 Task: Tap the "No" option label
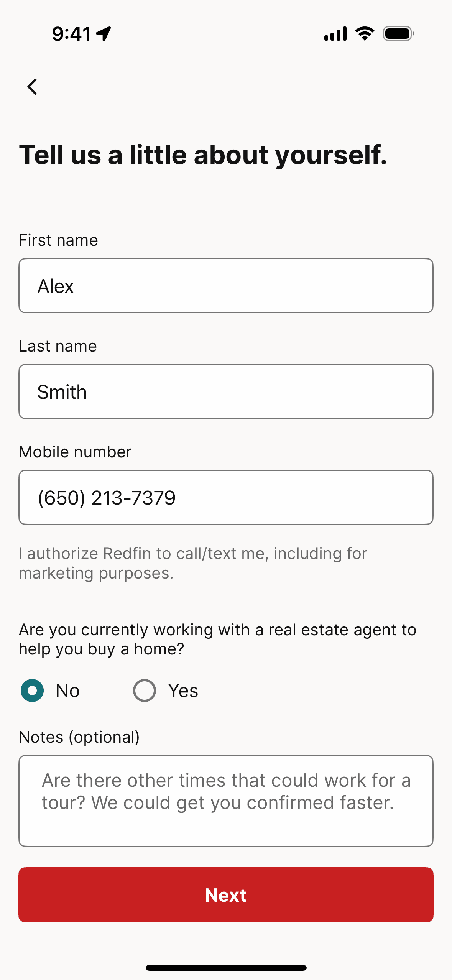point(67,691)
